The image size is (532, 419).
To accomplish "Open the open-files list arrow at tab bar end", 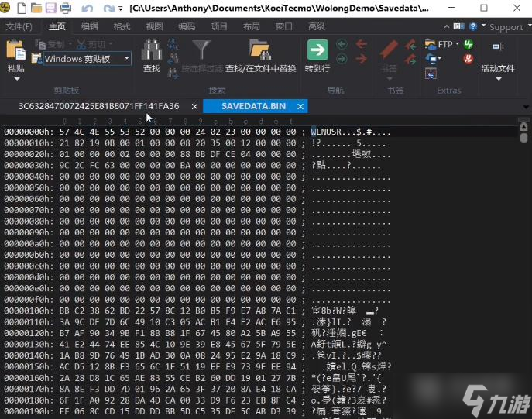I will coord(526,107).
